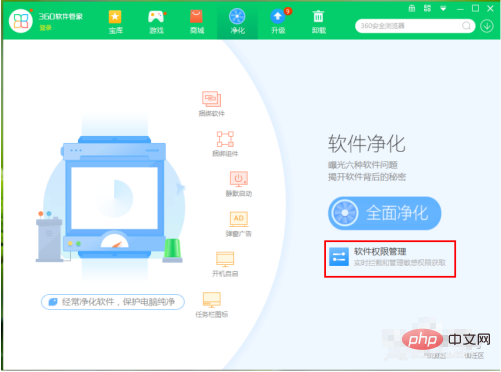Maximize the 360软件管家 window
This screenshot has height=372, width=501.
(x=476, y=8)
